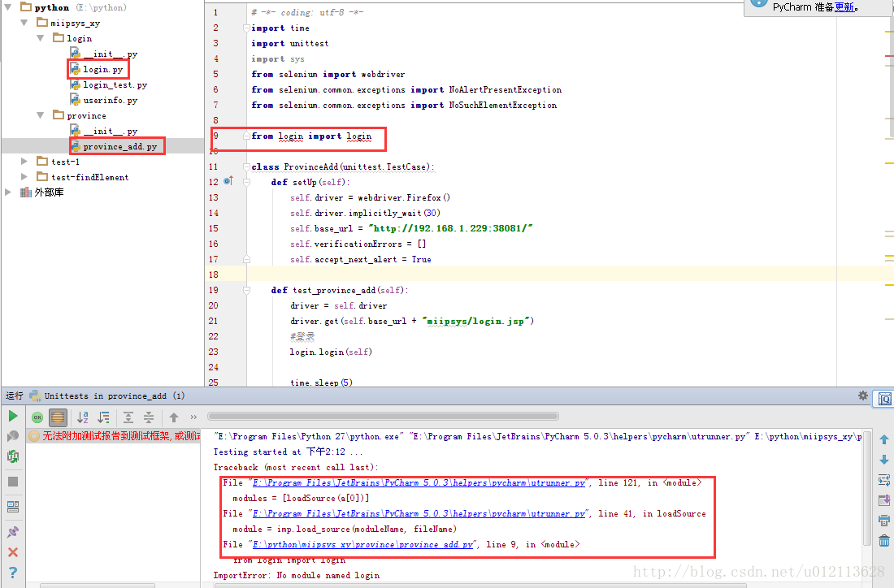Toggle auto-test icon in Run sidebar
This screenshot has height=588, width=894.
tap(12, 456)
